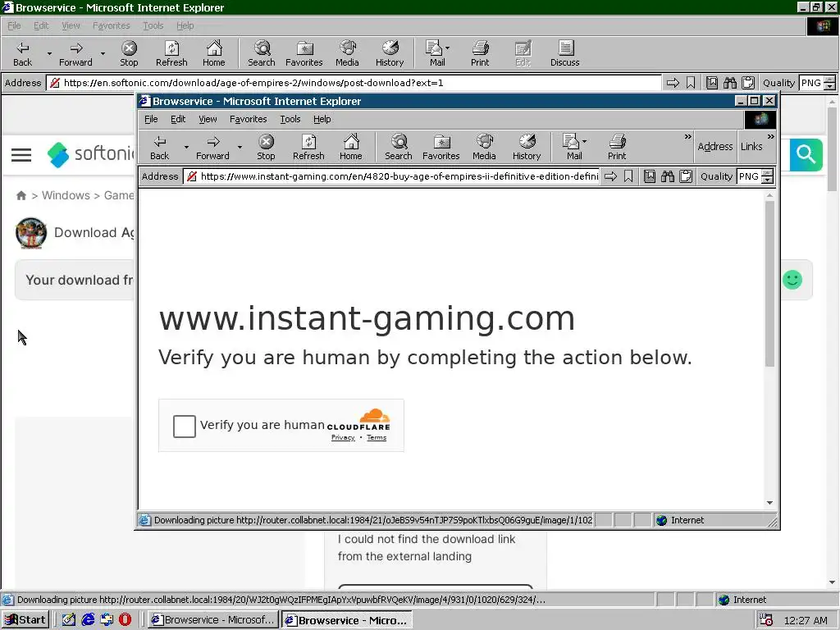Click Back in the background window toolbar
This screenshot has width=840, height=630.
pyautogui.click(x=22, y=53)
